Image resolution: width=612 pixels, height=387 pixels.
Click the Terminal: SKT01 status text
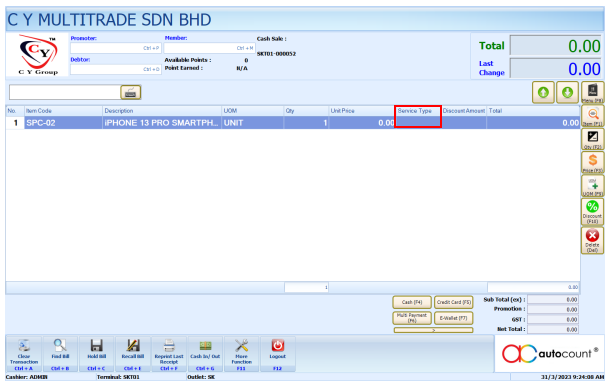tap(118, 377)
